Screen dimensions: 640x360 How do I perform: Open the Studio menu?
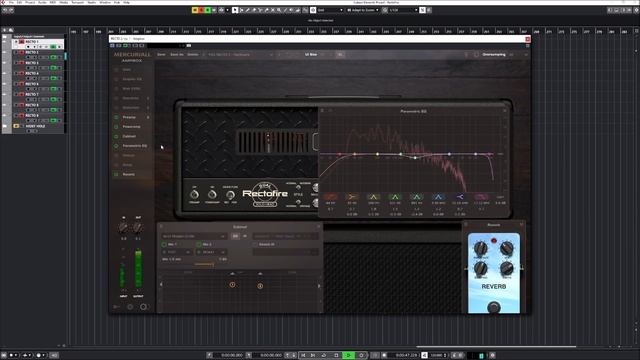click(x=92, y=2)
